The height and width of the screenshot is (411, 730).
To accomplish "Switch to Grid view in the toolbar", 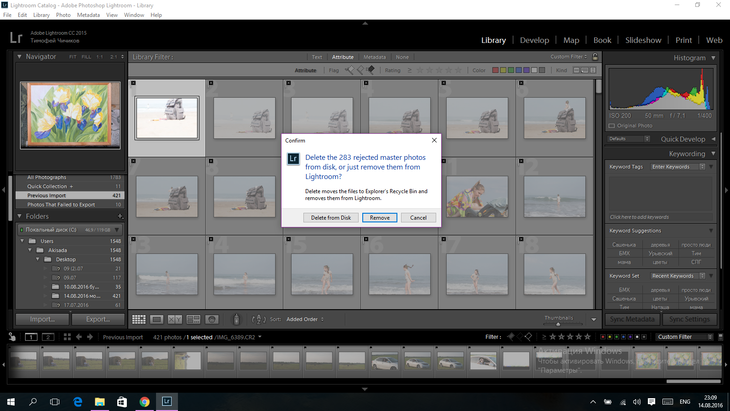I will coord(139,319).
